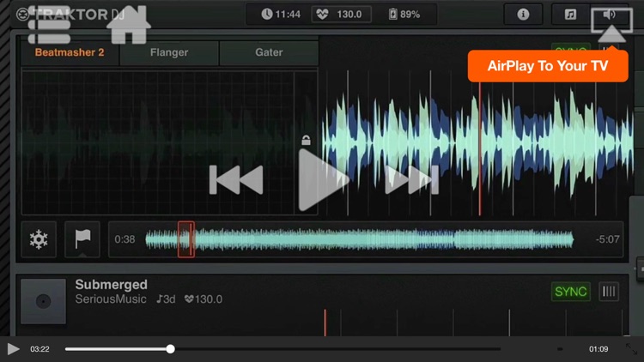The image size is (644, 362).
Task: Click the 11:44 clock display
Action: pos(281,15)
